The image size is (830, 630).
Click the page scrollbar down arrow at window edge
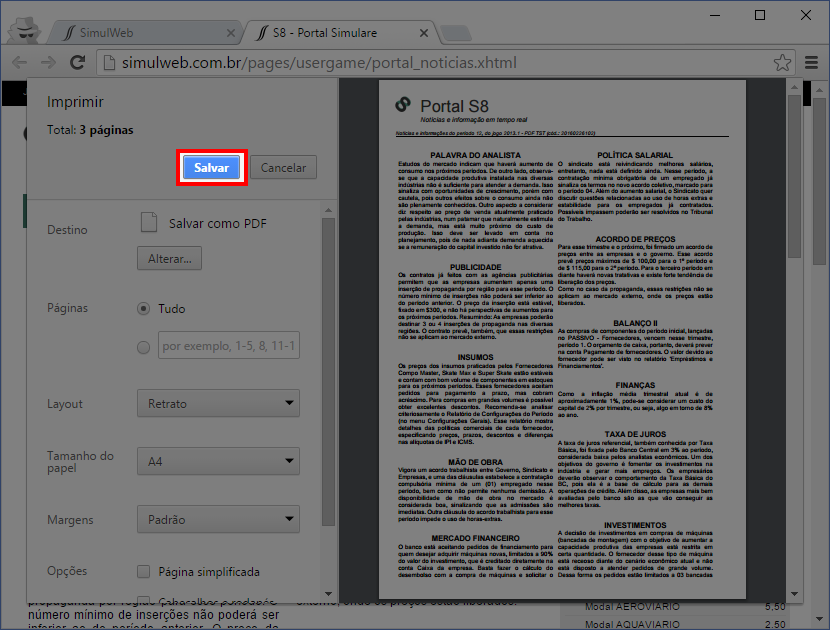819,618
